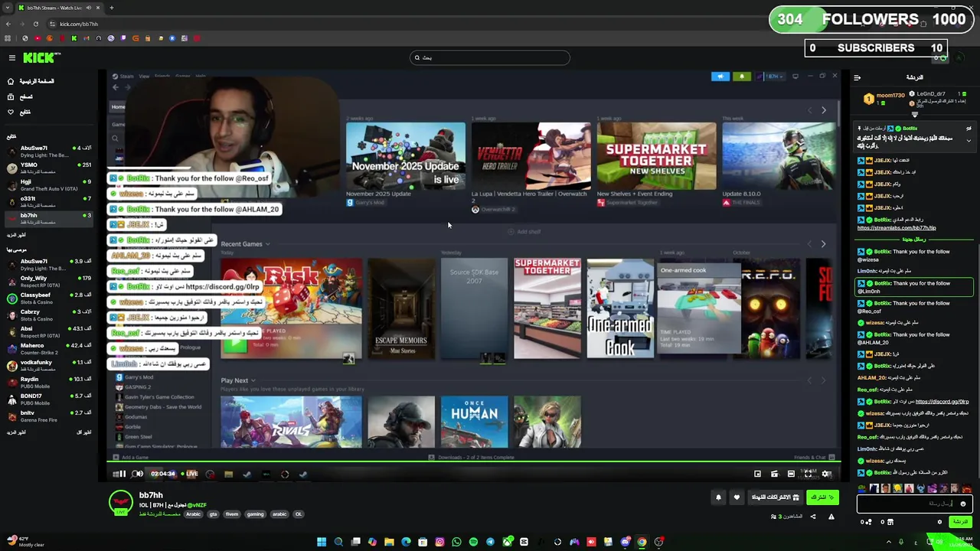Click the Gift Subscriptions button

775,497
